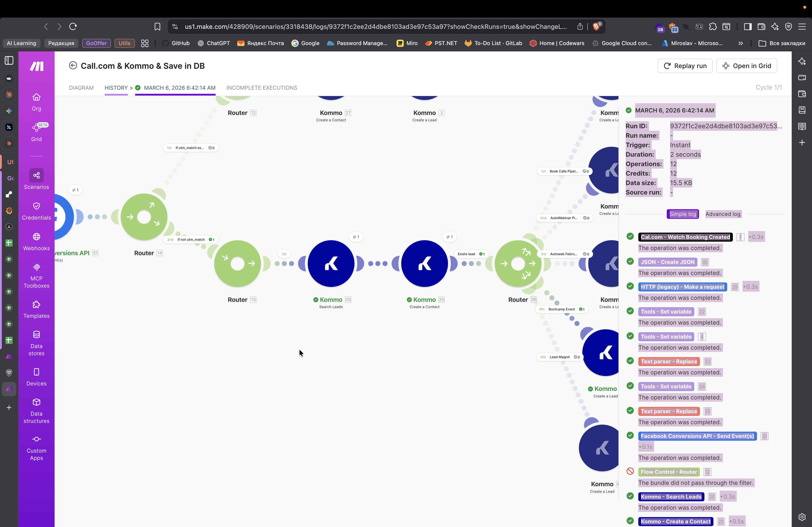This screenshot has width=812, height=527.
Task: Click Router 14 module circle
Action: 144,217
